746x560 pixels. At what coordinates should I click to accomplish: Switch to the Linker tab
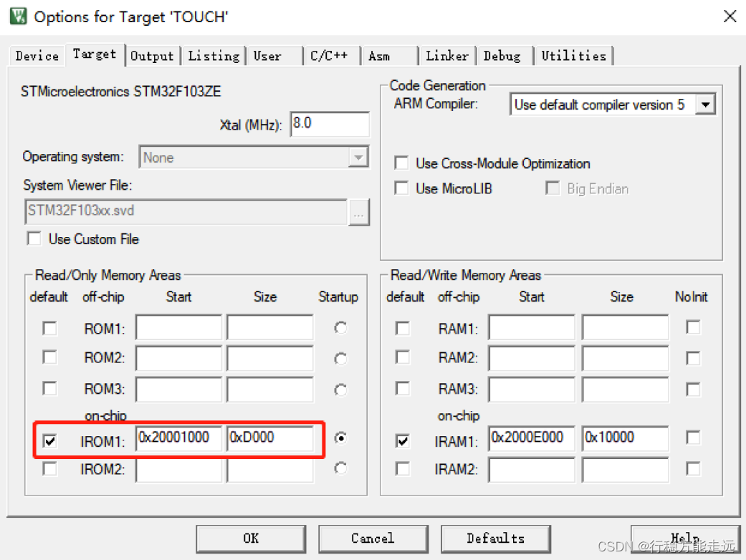[x=447, y=56]
